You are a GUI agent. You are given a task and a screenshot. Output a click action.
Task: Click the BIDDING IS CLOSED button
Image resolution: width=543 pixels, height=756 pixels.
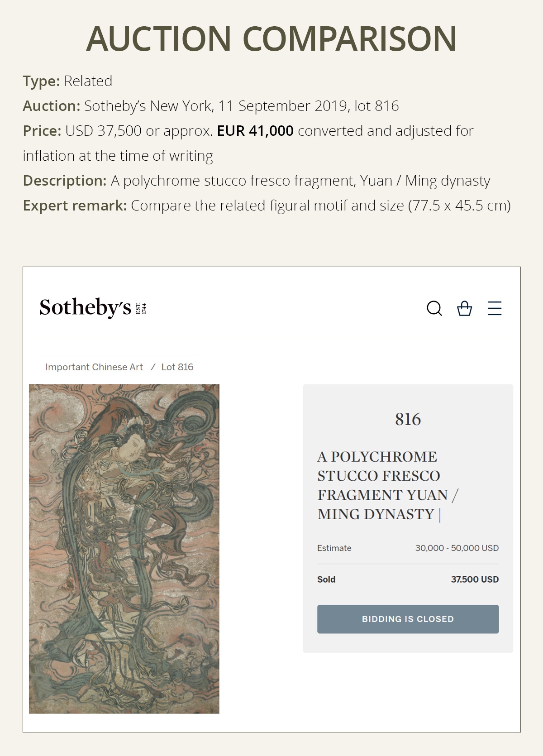[408, 619]
